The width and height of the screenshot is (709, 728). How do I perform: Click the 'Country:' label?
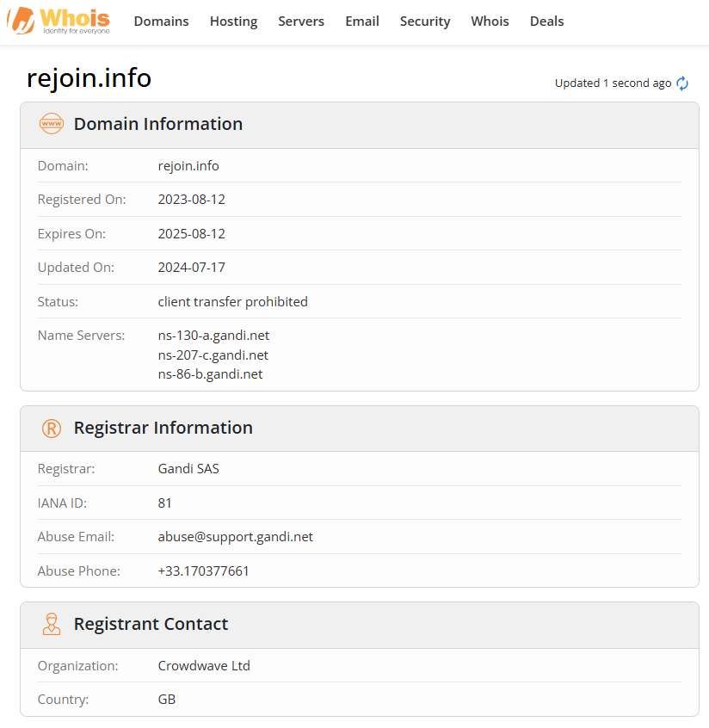[63, 700]
